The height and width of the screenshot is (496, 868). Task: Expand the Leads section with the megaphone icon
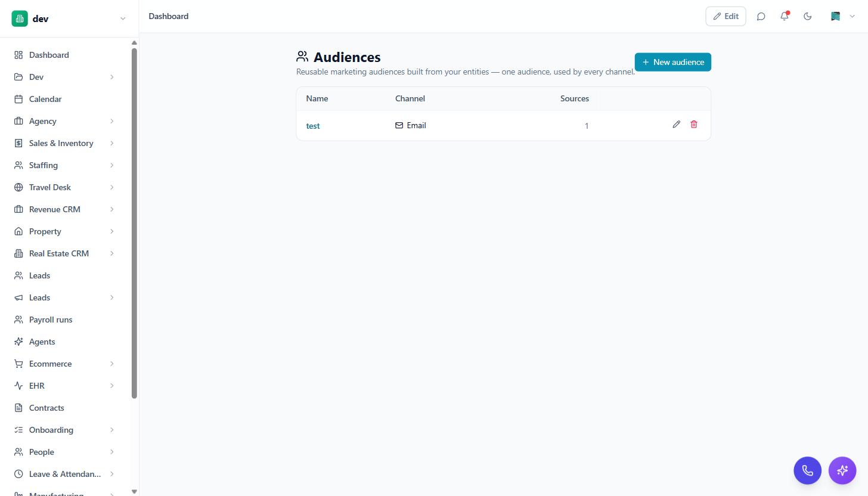(111, 297)
